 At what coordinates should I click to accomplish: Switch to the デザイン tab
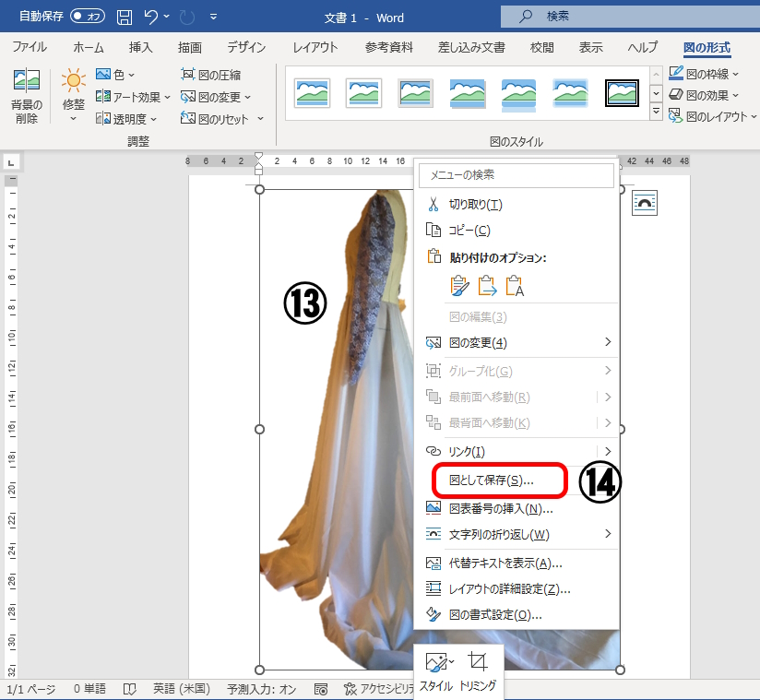pos(246,47)
